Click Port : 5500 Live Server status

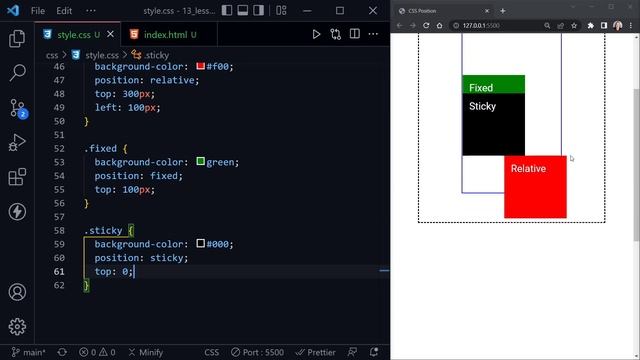tap(257, 352)
